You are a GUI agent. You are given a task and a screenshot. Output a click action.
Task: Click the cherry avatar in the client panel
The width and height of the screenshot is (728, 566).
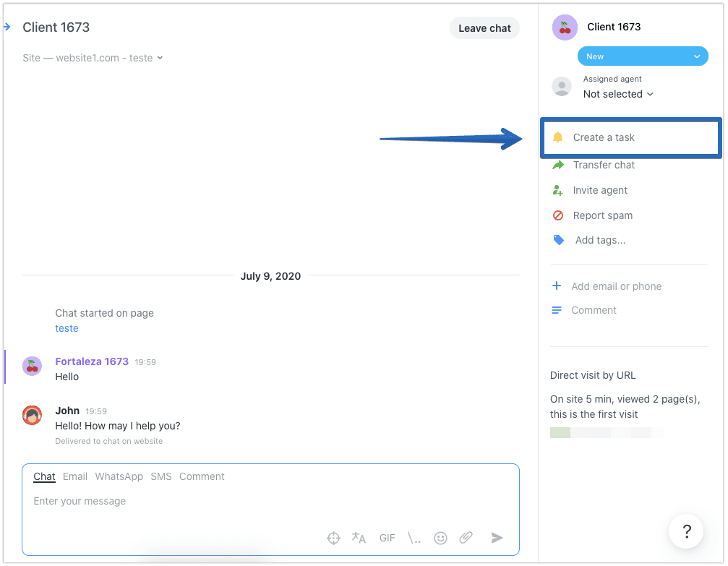click(565, 27)
